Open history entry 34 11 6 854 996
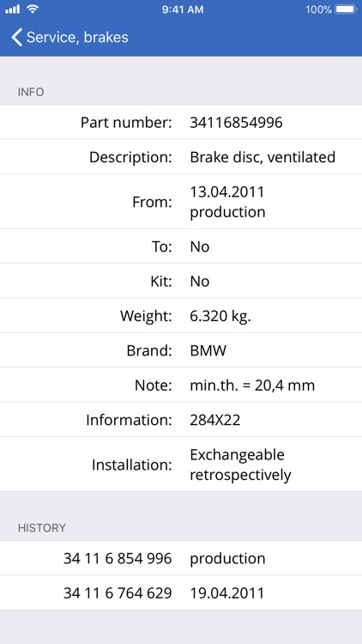 (x=181, y=558)
